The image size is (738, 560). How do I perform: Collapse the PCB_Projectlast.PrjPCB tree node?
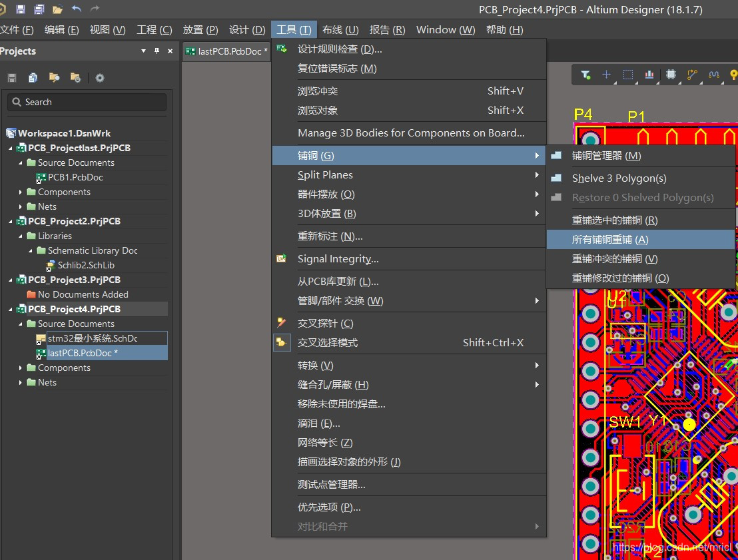coord(11,148)
